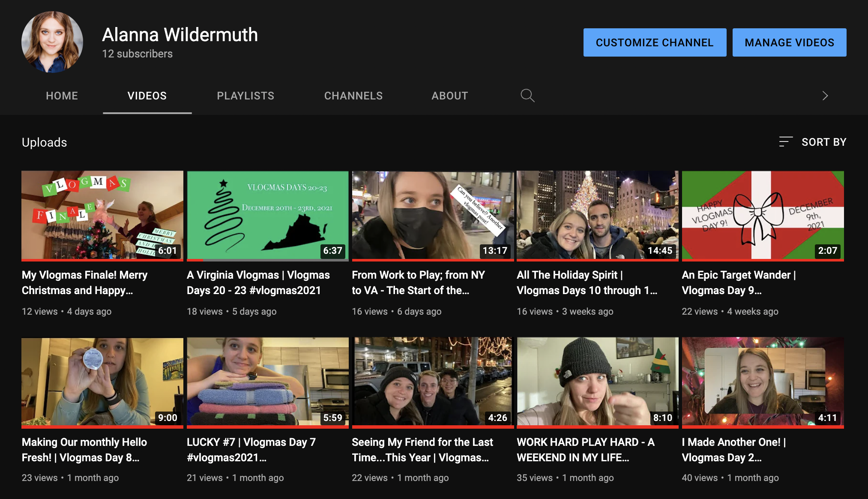
Task: Open the Channels tab
Action: (x=353, y=96)
